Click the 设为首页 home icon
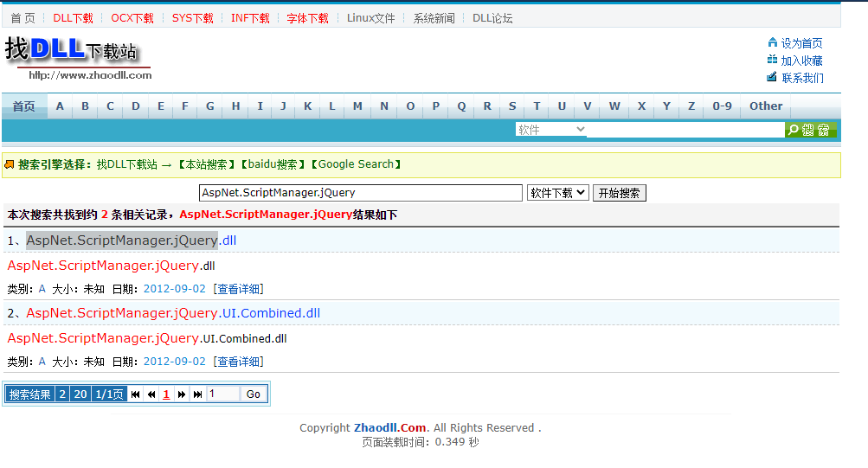The height and width of the screenshot is (468, 868). click(772, 42)
